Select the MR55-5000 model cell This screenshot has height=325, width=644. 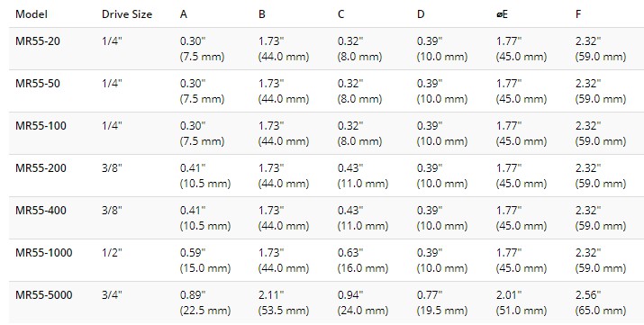point(44,294)
